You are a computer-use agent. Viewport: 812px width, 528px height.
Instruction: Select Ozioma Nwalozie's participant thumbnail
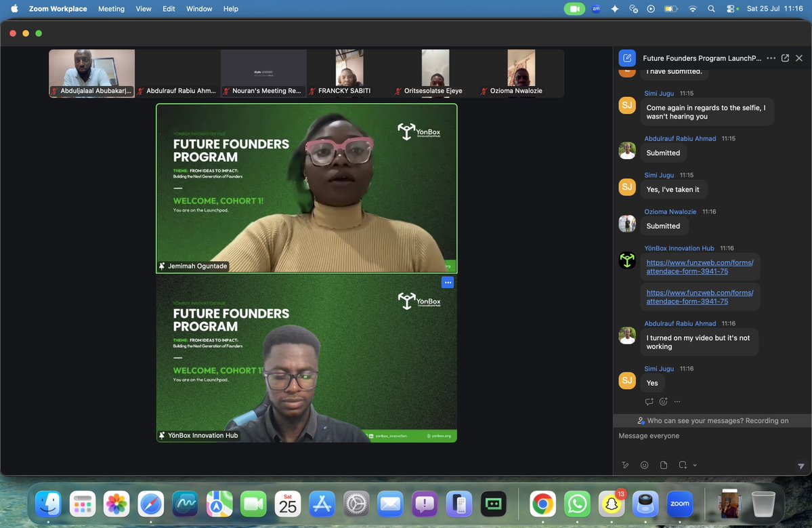click(521, 73)
